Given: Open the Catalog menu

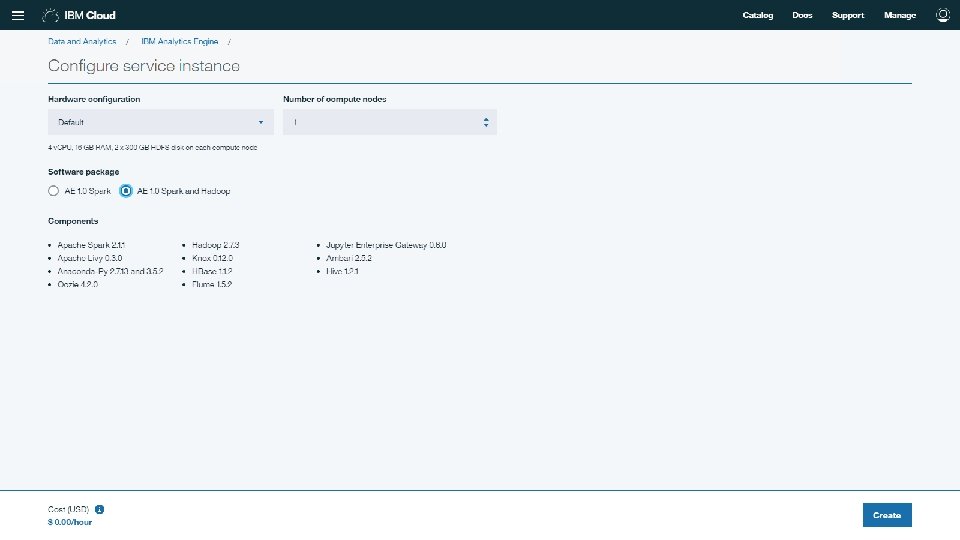Looking at the screenshot, I should click(x=757, y=15).
